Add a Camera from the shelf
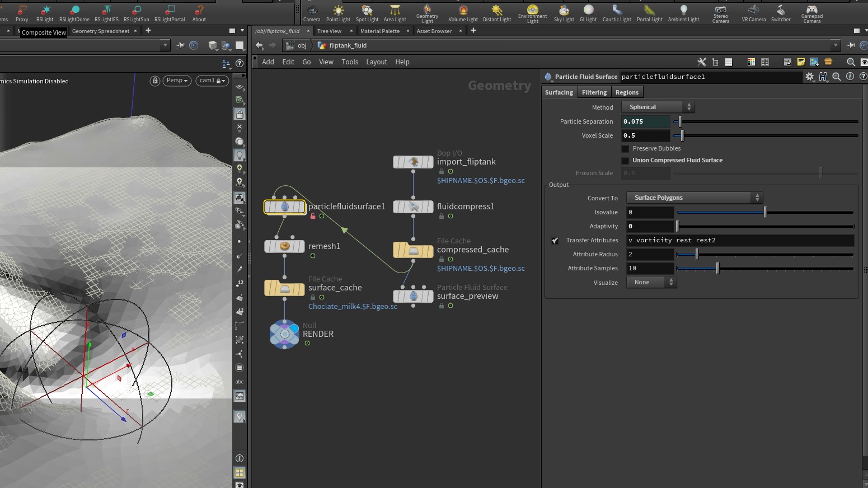This screenshot has width=868, height=488. pyautogui.click(x=312, y=13)
